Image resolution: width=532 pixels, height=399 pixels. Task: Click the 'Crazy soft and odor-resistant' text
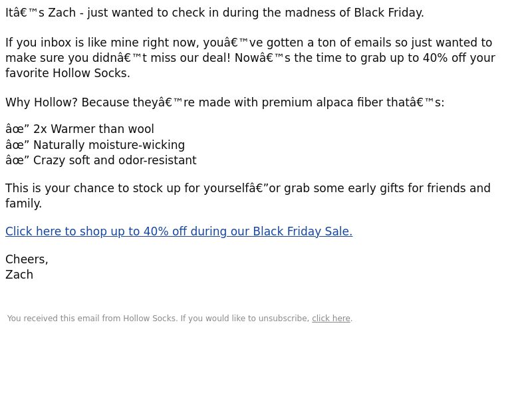114,160
